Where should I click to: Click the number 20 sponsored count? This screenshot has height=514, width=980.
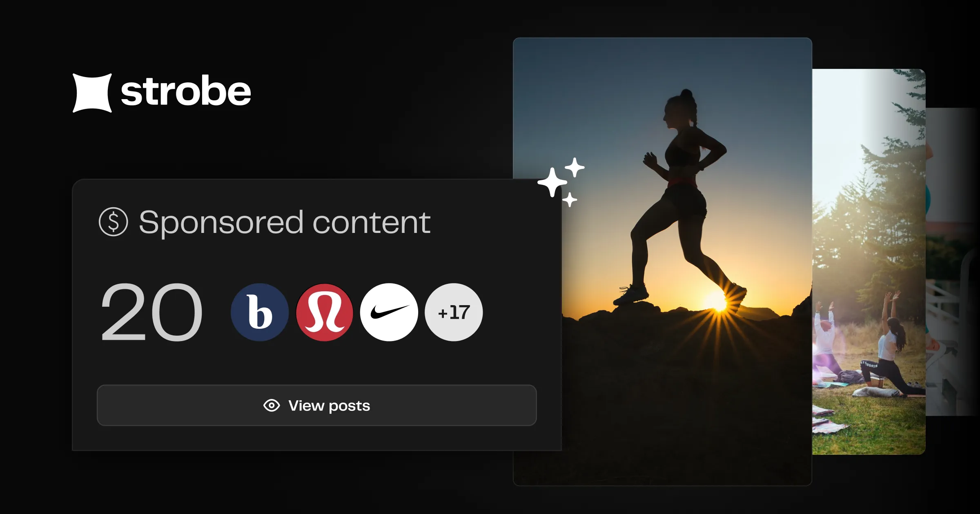(151, 312)
